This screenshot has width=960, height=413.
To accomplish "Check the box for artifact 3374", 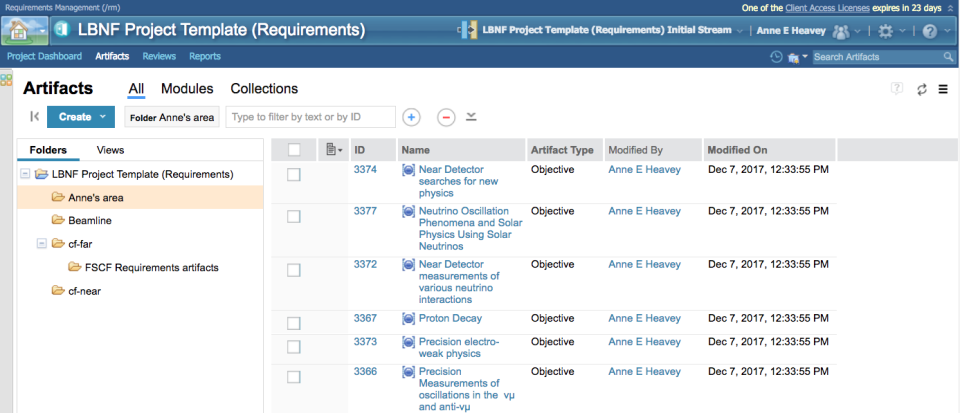I will (294, 175).
